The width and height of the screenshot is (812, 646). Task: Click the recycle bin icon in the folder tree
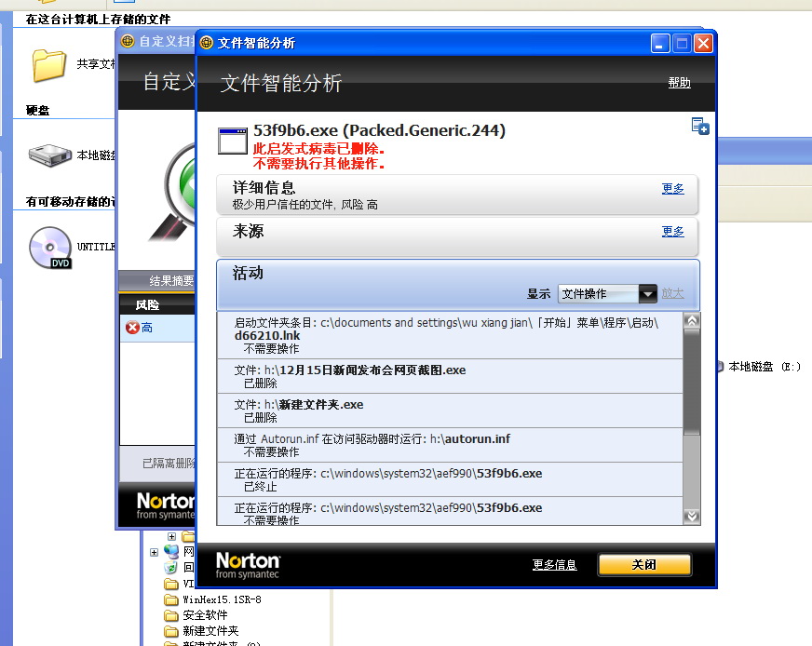[x=171, y=567]
